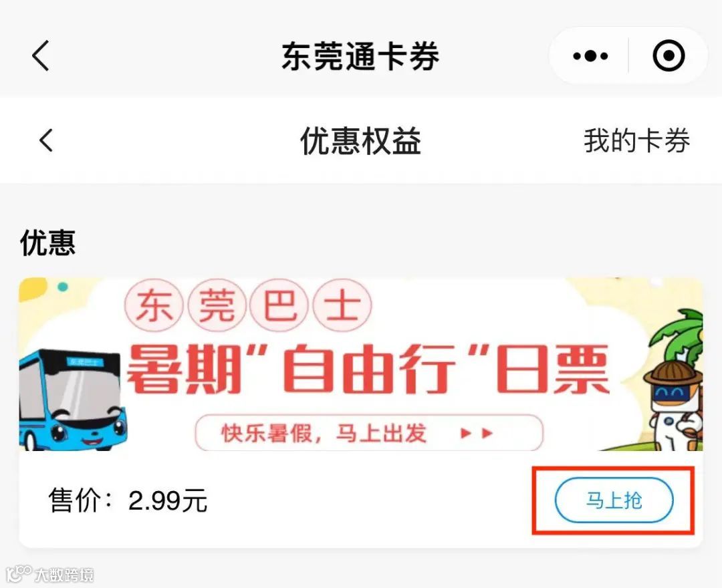
Task: Tap the 大数跨境 watermark logo
Action: click(51, 574)
